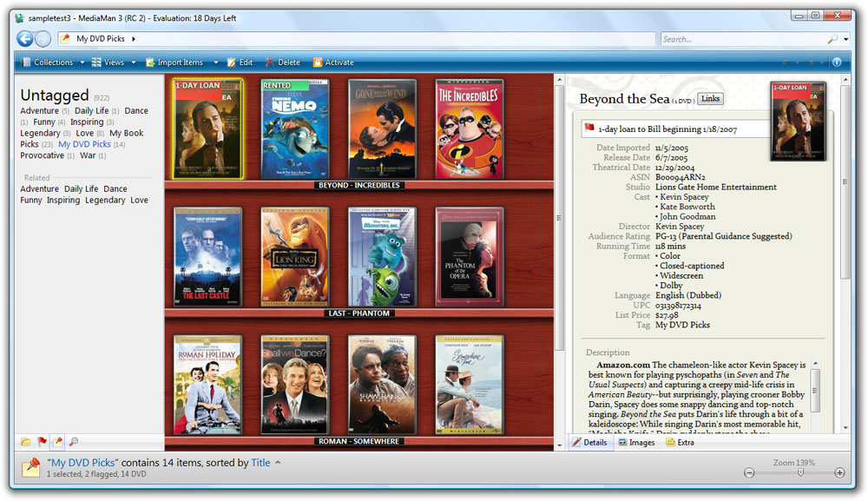Switch to the Extra tab
This screenshot has height=501, width=868.
[680, 442]
